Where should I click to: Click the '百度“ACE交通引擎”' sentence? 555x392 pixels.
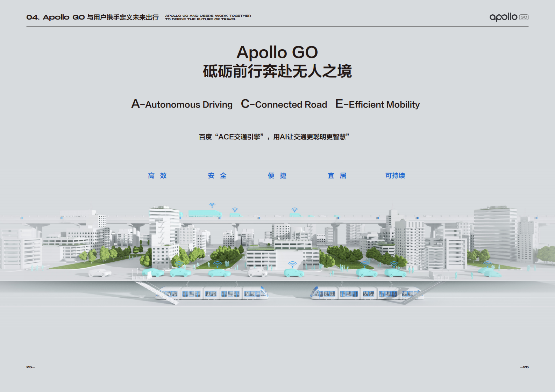(x=274, y=137)
